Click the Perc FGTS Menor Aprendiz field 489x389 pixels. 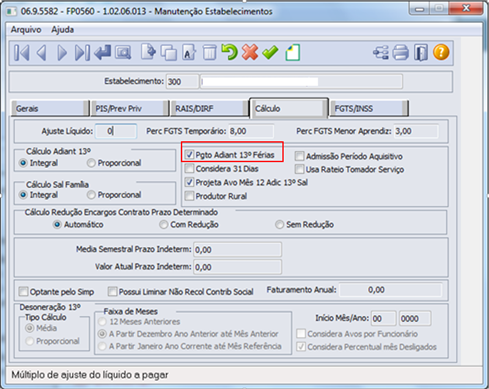pyautogui.click(x=416, y=131)
